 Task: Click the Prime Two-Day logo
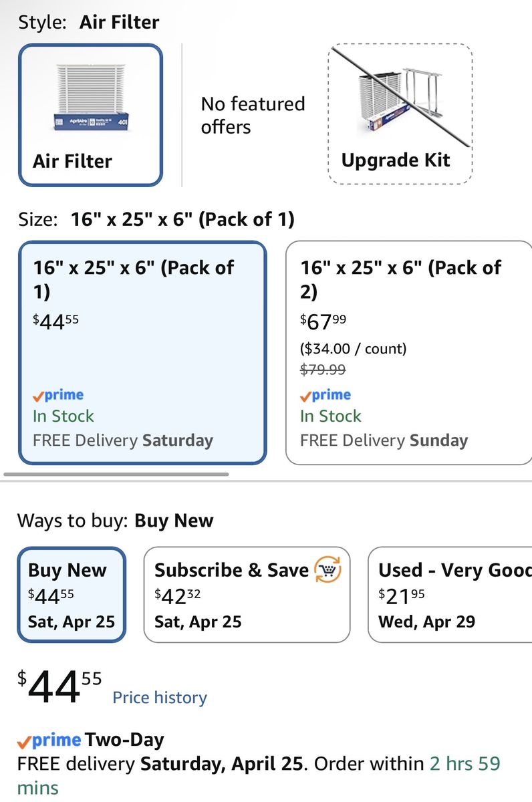(49, 741)
